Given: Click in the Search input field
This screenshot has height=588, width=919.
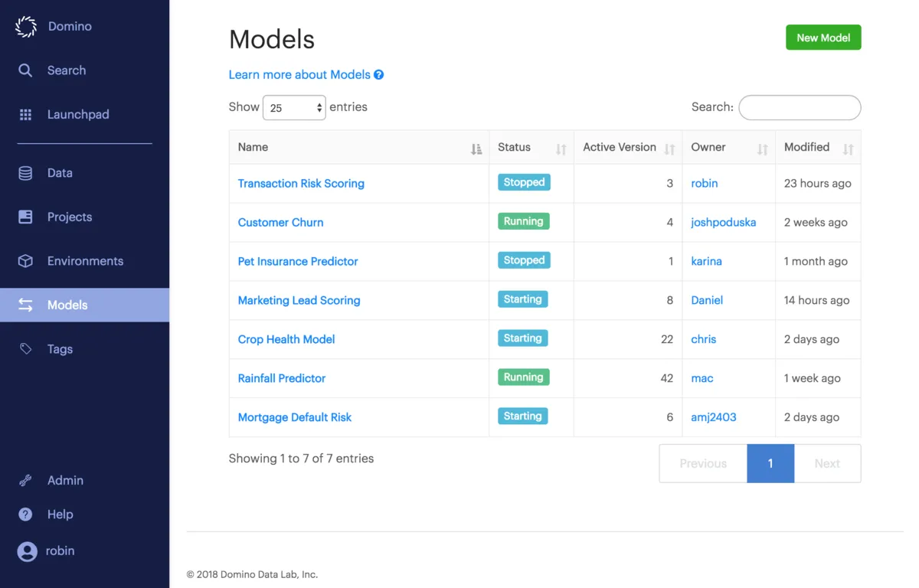Looking at the screenshot, I should pyautogui.click(x=800, y=108).
